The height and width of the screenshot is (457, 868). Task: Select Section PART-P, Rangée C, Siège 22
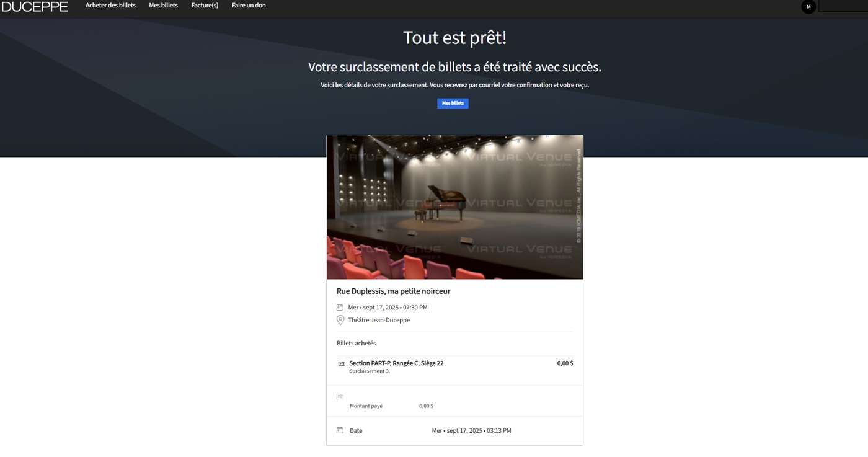396,363
